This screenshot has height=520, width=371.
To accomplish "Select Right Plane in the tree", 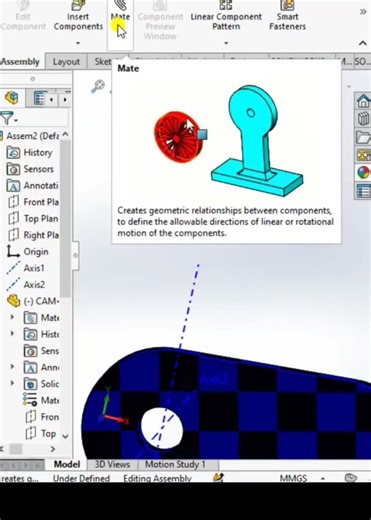I will point(33,235).
